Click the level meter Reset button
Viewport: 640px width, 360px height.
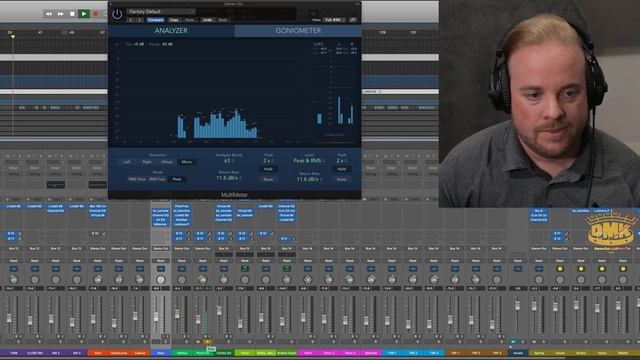(342, 179)
